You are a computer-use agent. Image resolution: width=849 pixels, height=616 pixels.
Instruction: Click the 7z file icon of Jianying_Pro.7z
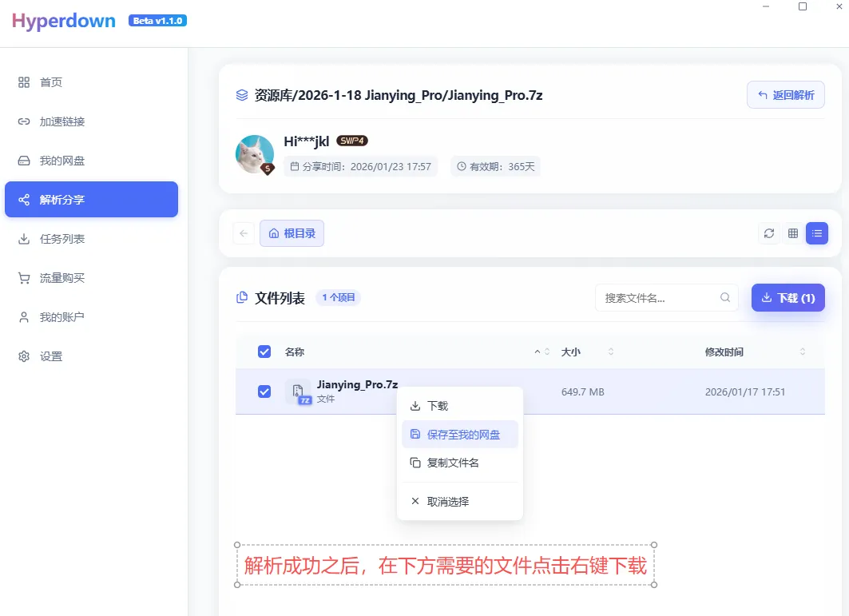pyautogui.click(x=299, y=392)
